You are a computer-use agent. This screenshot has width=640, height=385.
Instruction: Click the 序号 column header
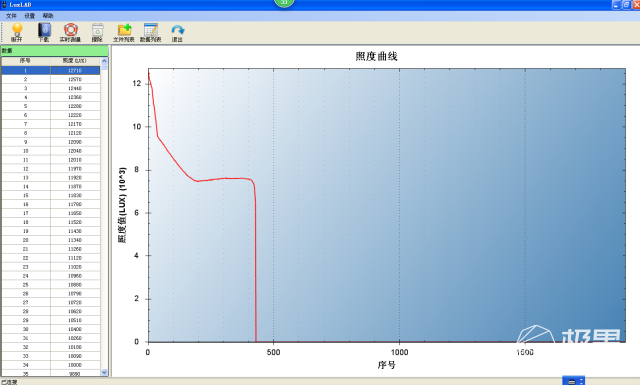26,60
